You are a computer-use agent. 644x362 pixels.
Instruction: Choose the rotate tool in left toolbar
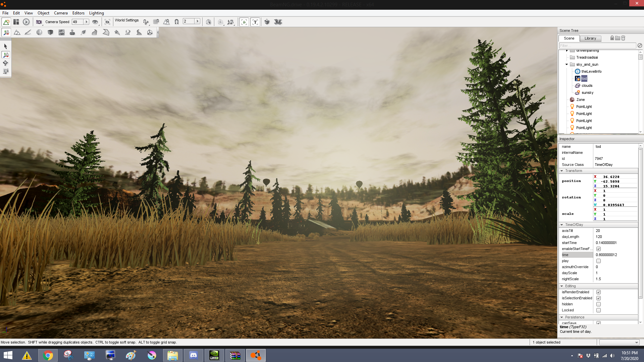(6, 63)
